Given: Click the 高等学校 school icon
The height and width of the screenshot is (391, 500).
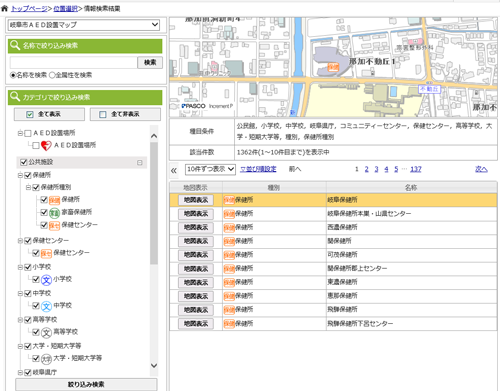Looking at the screenshot, I should click(x=46, y=332).
